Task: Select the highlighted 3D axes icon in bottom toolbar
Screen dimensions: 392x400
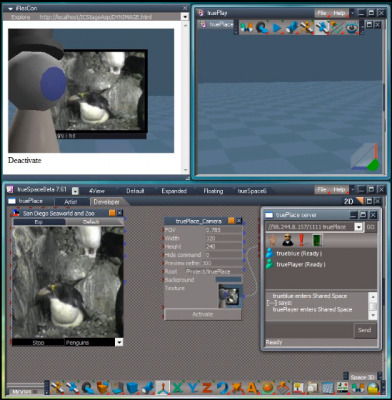Action: tap(163, 388)
